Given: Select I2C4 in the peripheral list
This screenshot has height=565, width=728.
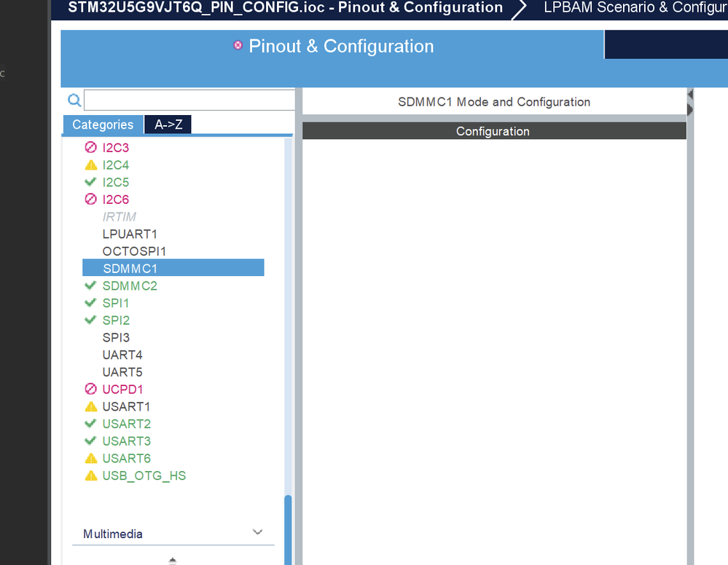Looking at the screenshot, I should pyautogui.click(x=116, y=165).
